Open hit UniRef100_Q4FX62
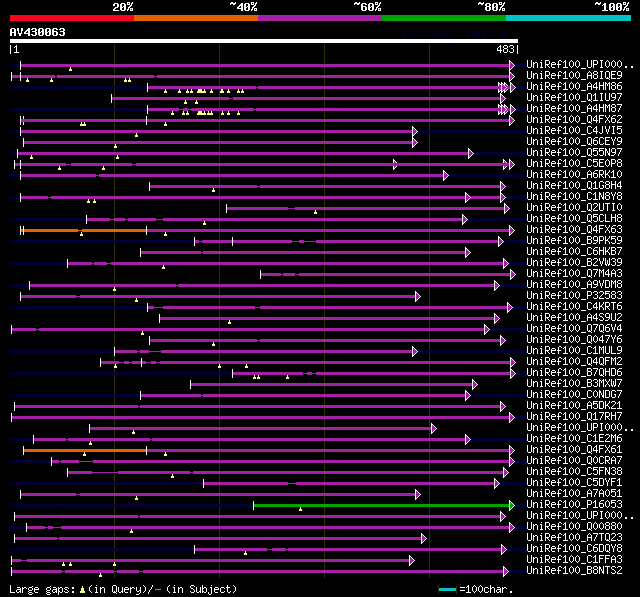This screenshot has width=640, height=597. (x=574, y=120)
